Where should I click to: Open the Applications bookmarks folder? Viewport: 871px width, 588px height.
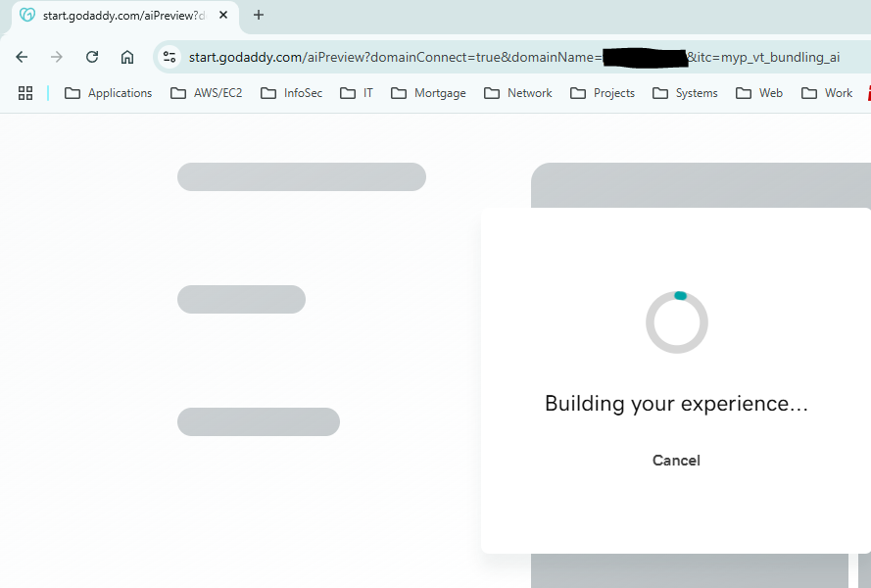coord(109,93)
